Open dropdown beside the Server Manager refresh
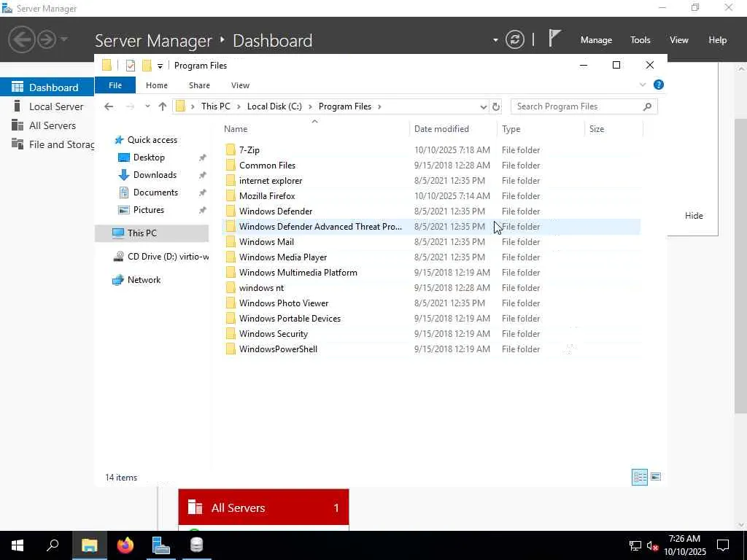 click(x=495, y=40)
